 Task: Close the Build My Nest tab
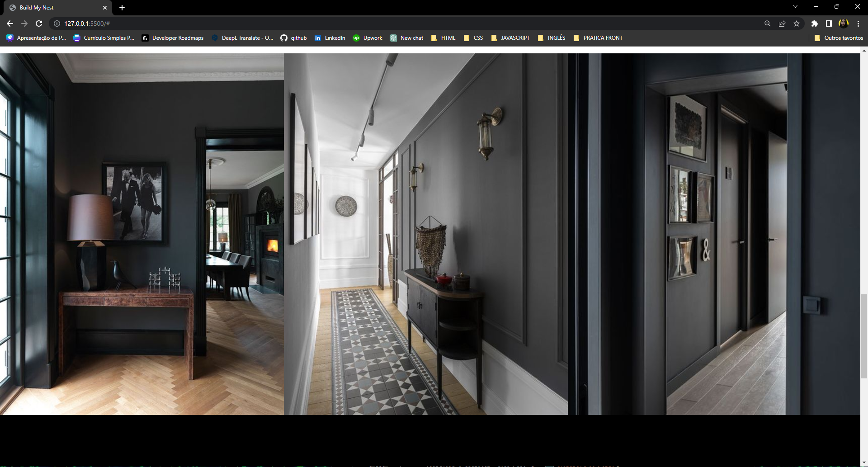105,8
